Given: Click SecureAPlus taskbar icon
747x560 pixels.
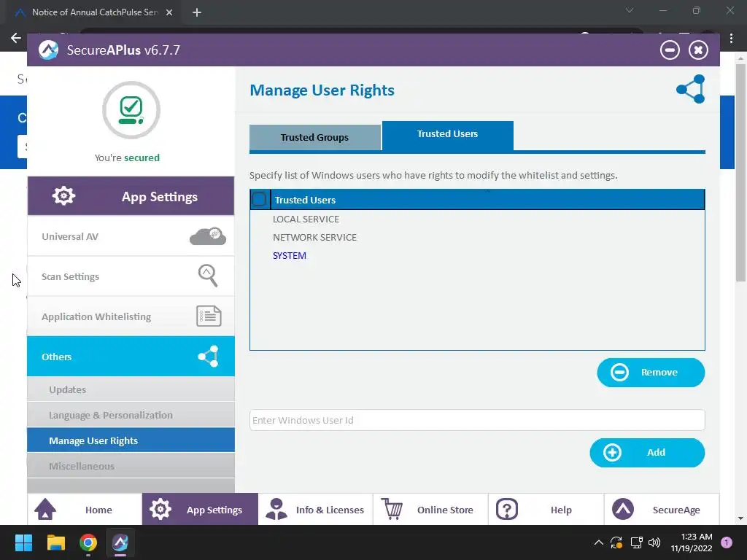Looking at the screenshot, I should [120, 542].
